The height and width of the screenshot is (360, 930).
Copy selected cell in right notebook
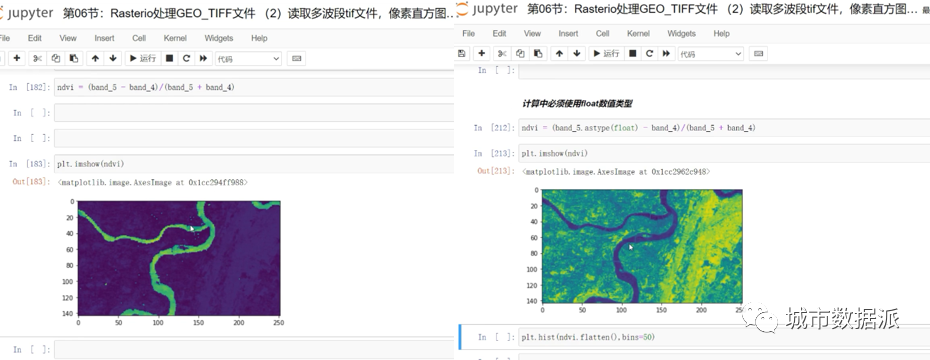tap(520, 53)
